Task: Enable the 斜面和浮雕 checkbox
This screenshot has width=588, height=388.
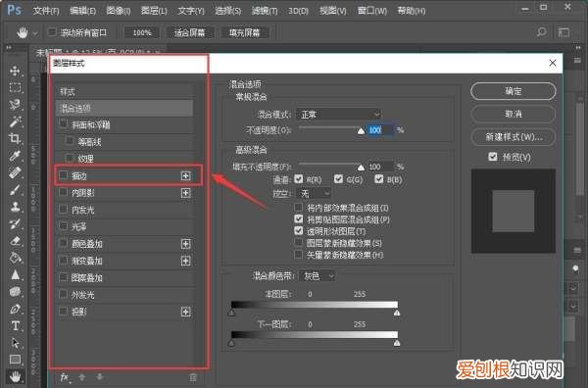Action: point(64,124)
